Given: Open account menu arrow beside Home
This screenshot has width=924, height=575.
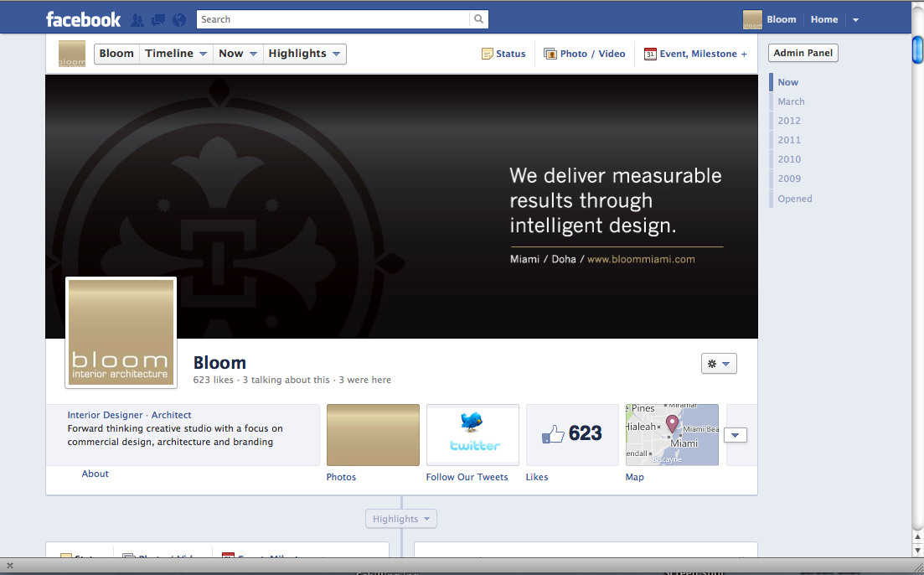Looking at the screenshot, I should coord(855,20).
